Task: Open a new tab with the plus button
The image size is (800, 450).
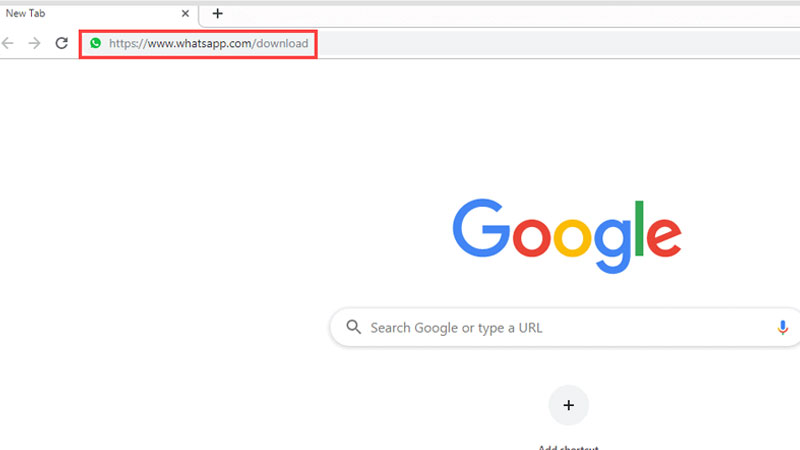Action: (x=218, y=14)
